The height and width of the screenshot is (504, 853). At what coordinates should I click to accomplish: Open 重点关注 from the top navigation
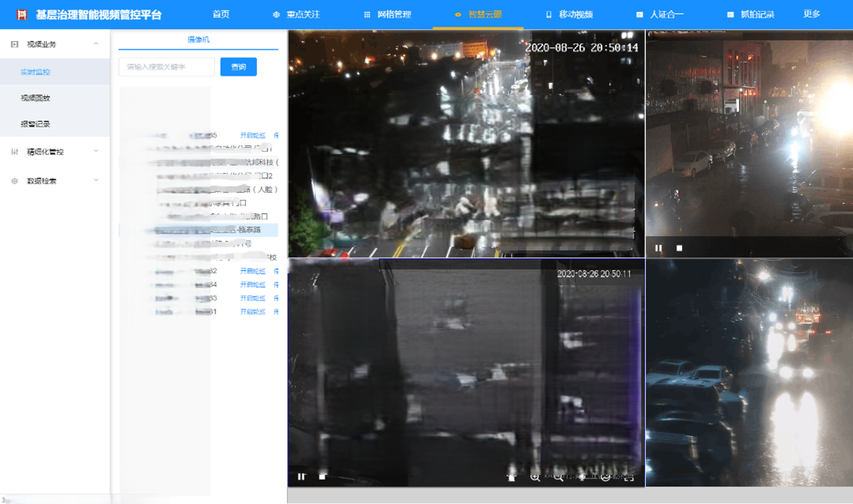point(296,14)
